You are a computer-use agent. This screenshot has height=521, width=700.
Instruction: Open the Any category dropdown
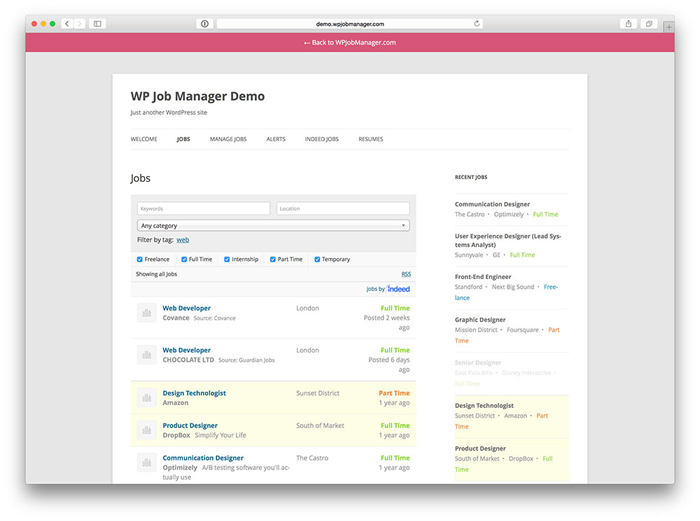pos(273,225)
